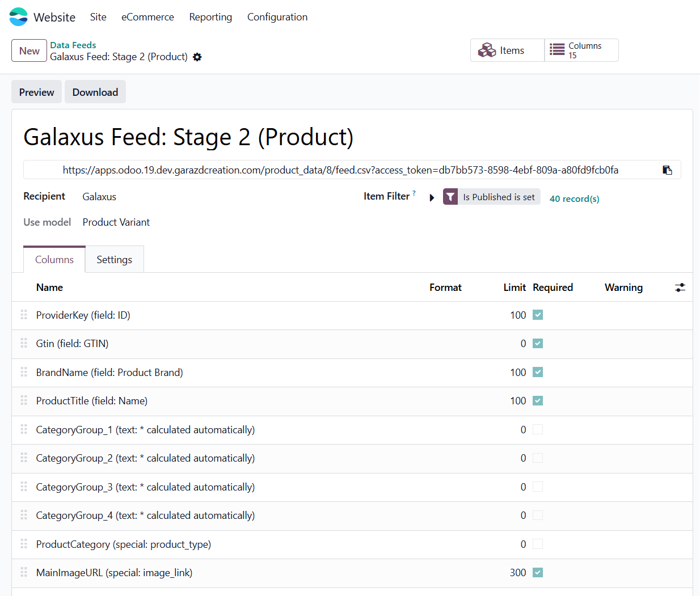Click the Format column header
This screenshot has width=700, height=596.
click(445, 288)
